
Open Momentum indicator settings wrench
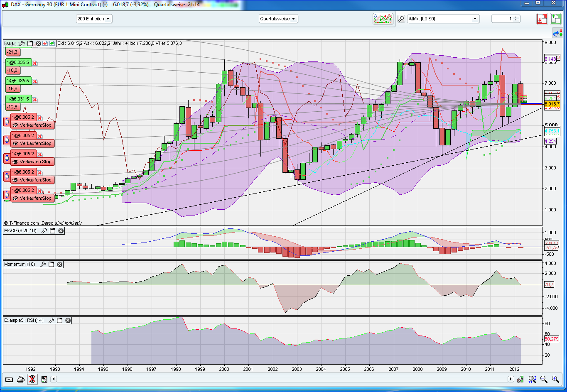[43, 264]
